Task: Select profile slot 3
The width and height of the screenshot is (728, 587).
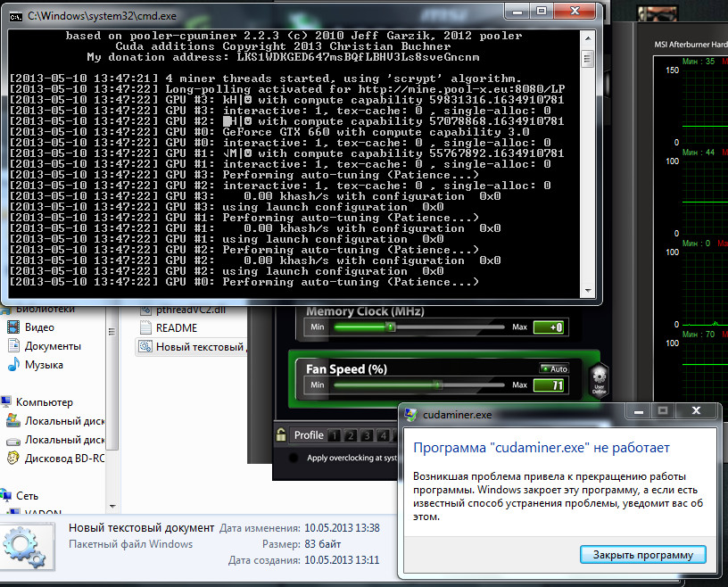Action: pyautogui.click(x=367, y=435)
